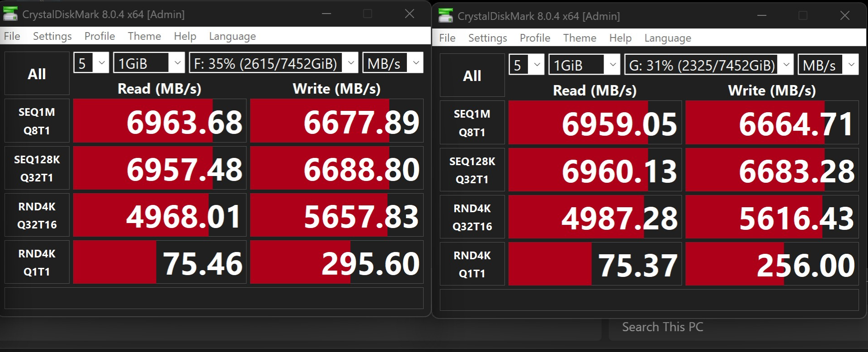Start SEQ128K Q32T1 test on right window
Image resolution: width=868 pixels, height=352 pixels.
coord(472,170)
